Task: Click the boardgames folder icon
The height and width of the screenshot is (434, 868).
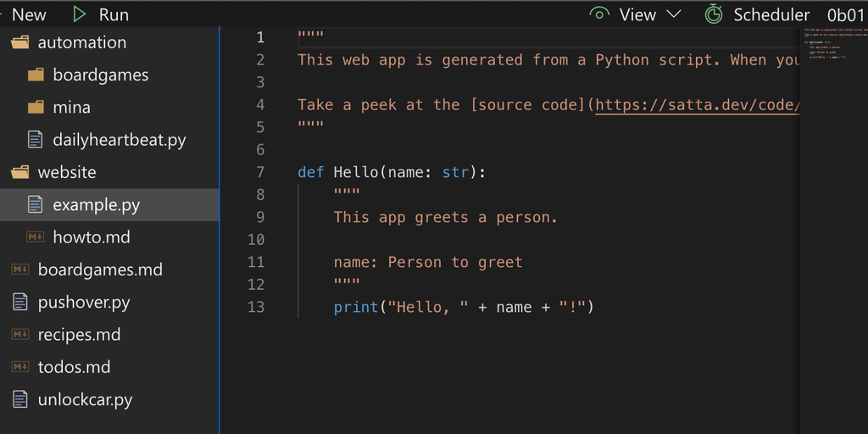Action: click(35, 75)
